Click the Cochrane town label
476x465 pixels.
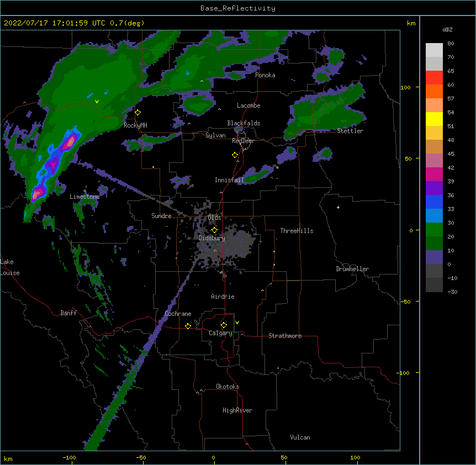[178, 314]
